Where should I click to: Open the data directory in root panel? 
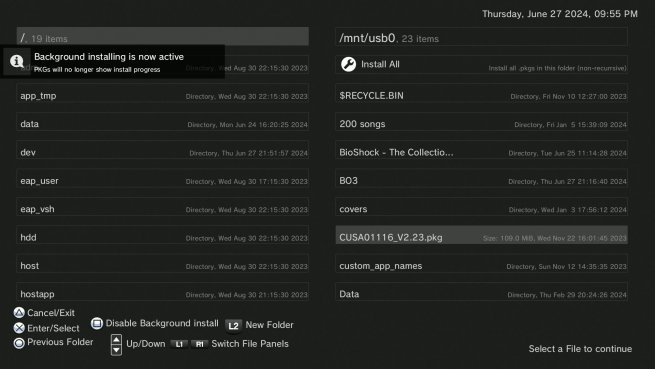pyautogui.click(x=162, y=122)
